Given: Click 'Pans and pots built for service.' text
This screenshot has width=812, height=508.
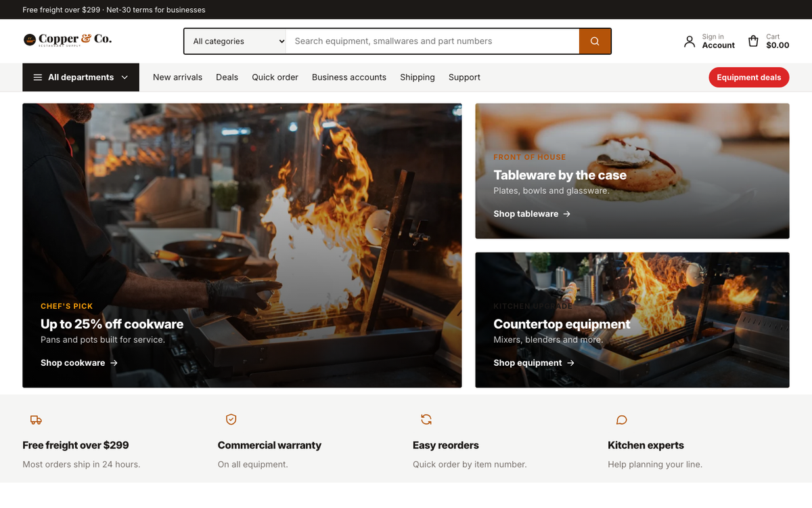Looking at the screenshot, I should (103, 340).
